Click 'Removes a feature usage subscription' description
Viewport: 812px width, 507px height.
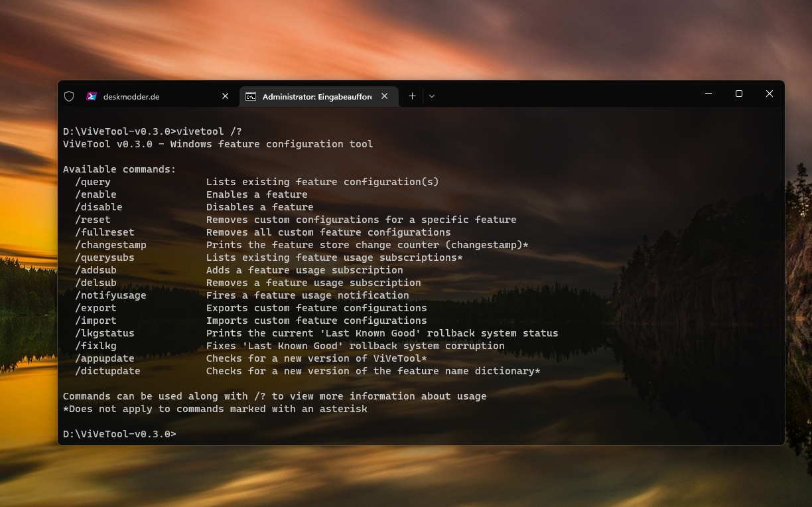(x=314, y=283)
